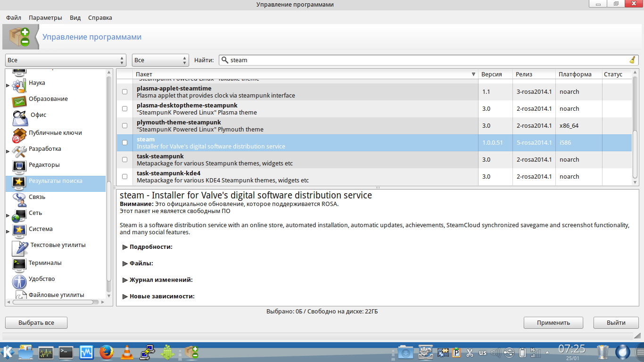The width and height of the screenshot is (644, 362).
Task: Open the trash bin on the panel
Action: pyautogui.click(x=603, y=352)
